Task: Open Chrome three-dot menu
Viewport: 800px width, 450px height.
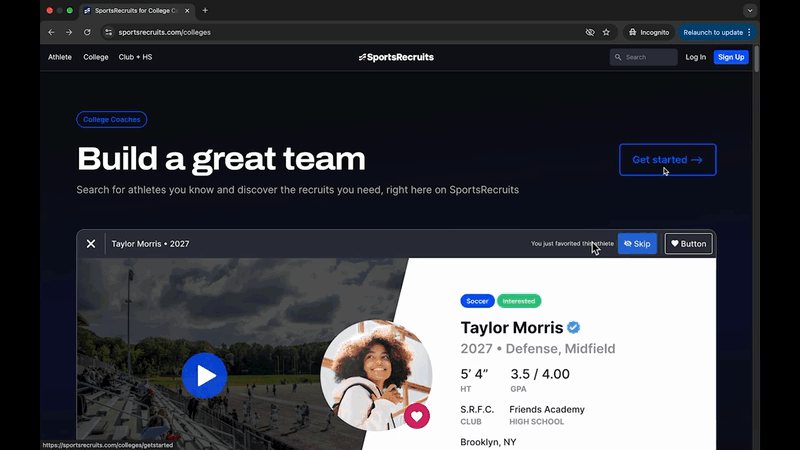Action: click(749, 32)
